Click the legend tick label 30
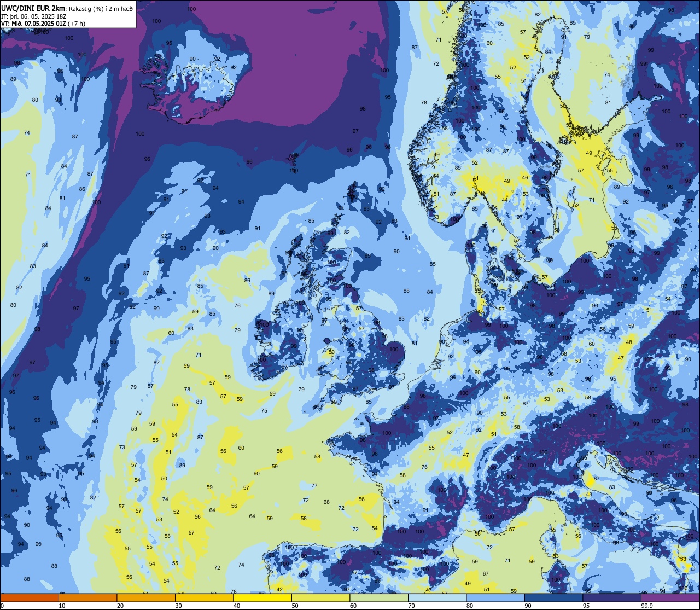This screenshot has width=700, height=610. (x=178, y=606)
